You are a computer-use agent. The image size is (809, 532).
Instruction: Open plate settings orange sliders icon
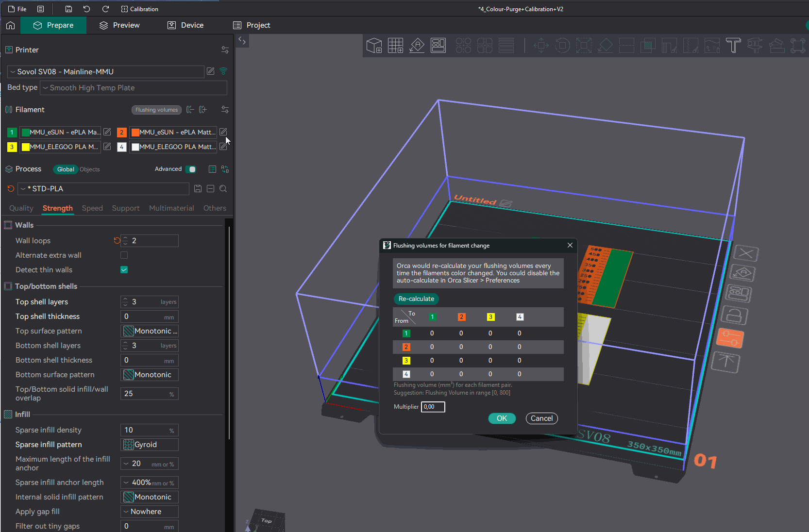tap(730, 339)
